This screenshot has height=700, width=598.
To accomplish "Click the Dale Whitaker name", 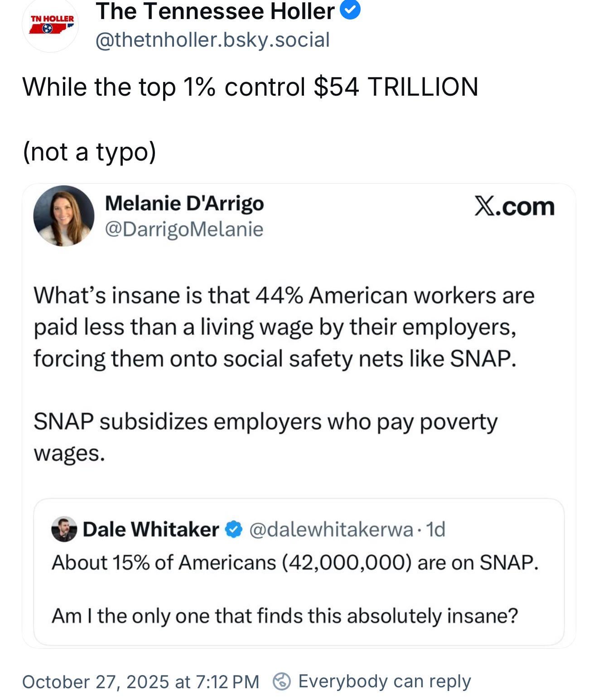I will (x=151, y=529).
